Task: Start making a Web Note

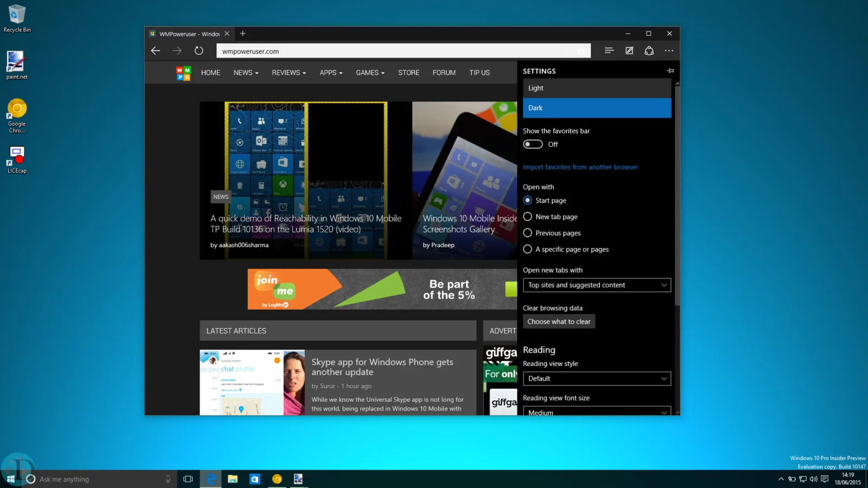Action: pyautogui.click(x=629, y=50)
